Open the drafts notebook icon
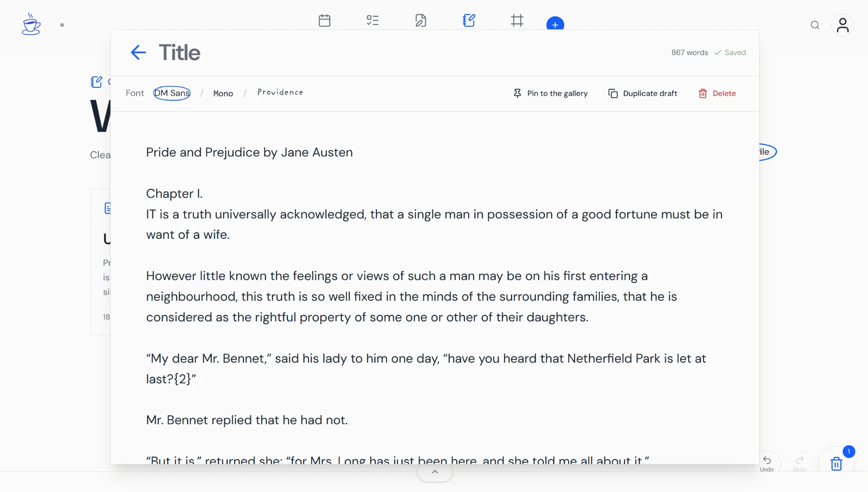The image size is (868, 492). pyautogui.click(x=469, y=20)
